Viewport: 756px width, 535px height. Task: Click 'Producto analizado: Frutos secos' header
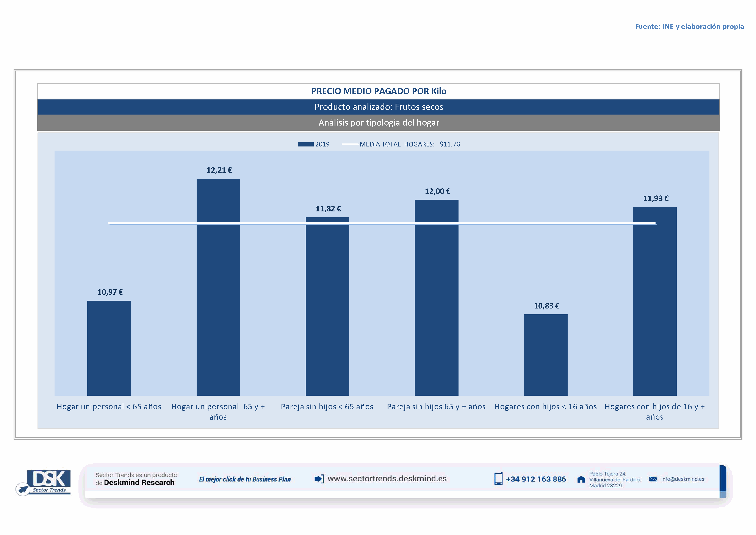379,107
